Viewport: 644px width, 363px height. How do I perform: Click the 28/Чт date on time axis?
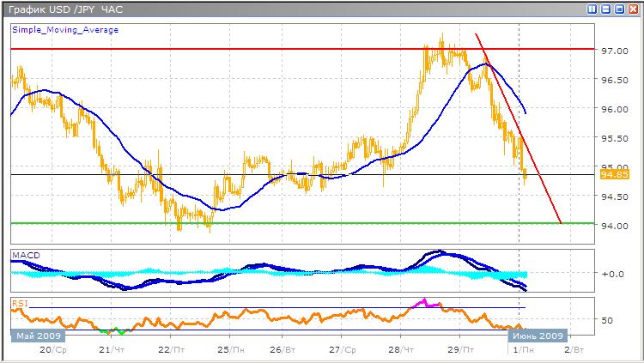pyautogui.click(x=398, y=350)
